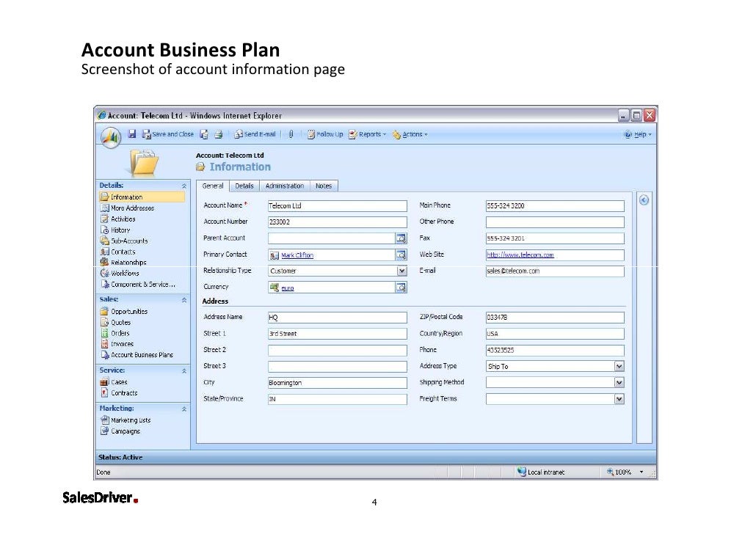The width and height of the screenshot is (756, 534).
Task: Open the Shipping Method dropdown
Action: tap(619, 383)
